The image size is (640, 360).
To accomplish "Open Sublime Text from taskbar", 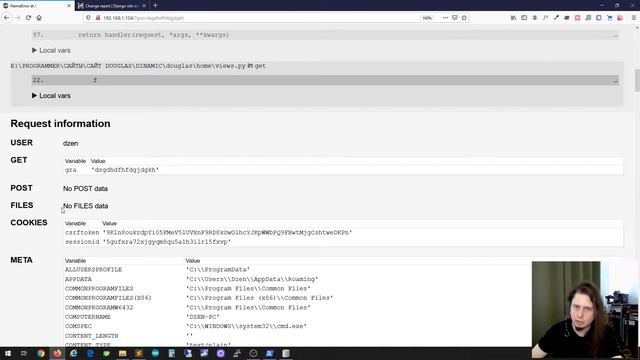I will [x=139, y=353].
